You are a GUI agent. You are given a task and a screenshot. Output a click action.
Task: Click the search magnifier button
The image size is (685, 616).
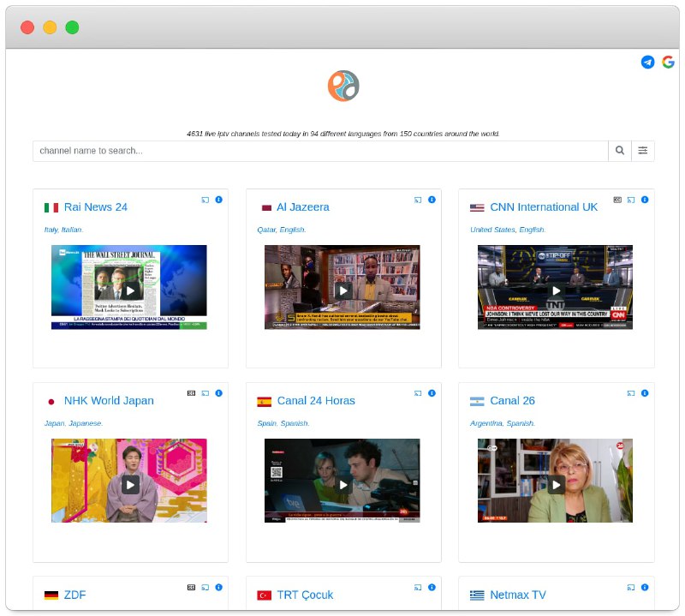point(619,151)
